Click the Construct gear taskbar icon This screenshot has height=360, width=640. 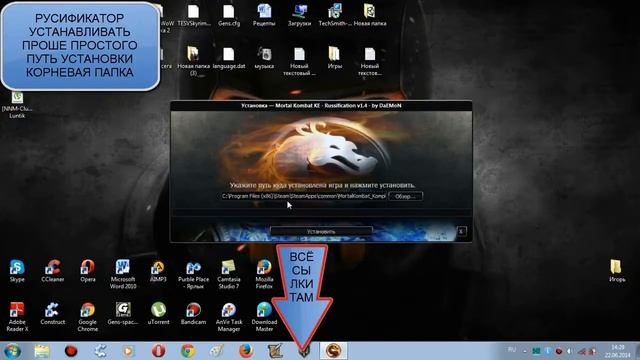[x=100, y=351]
